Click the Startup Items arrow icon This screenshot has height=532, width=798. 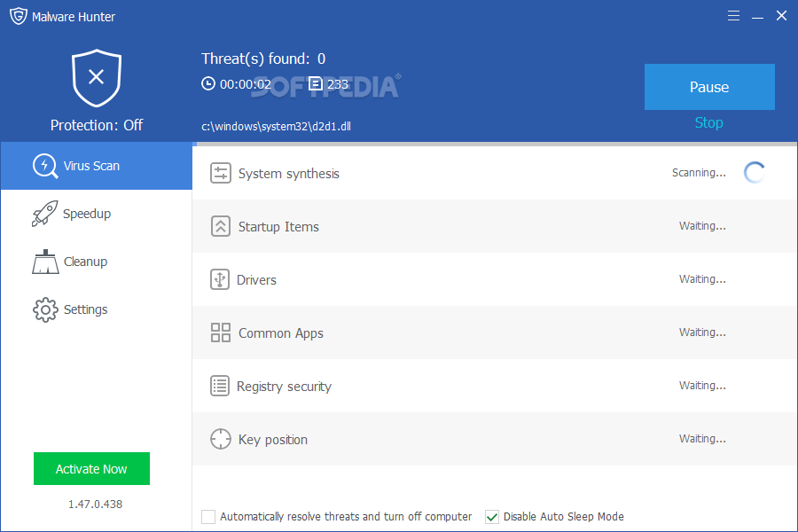pyautogui.click(x=221, y=226)
